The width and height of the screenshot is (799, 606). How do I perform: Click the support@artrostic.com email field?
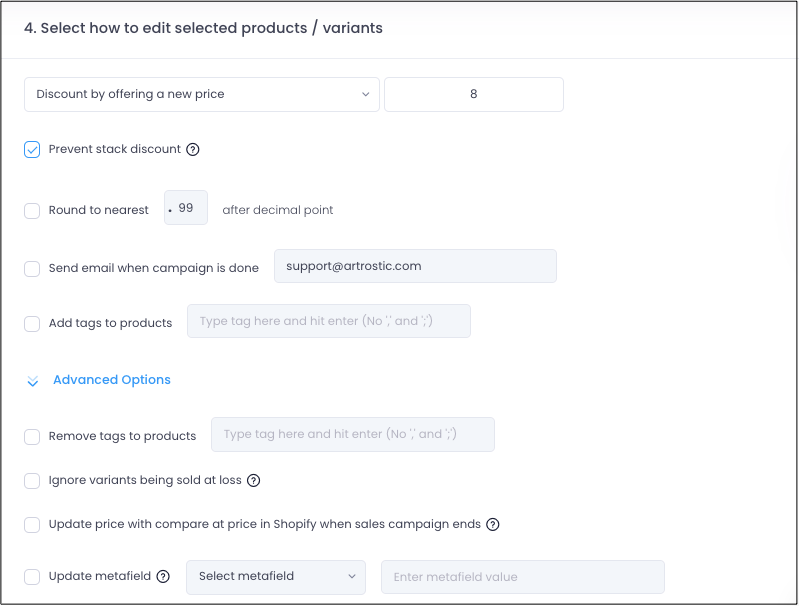pos(415,266)
